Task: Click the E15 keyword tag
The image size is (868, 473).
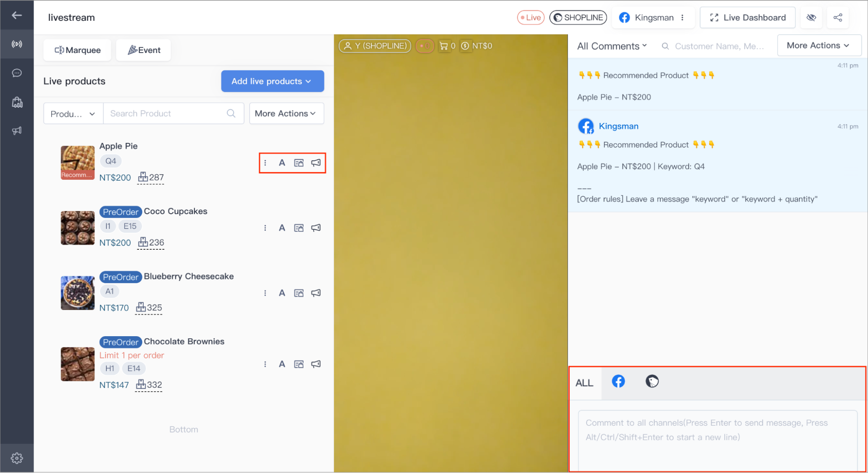Action: [130, 226]
